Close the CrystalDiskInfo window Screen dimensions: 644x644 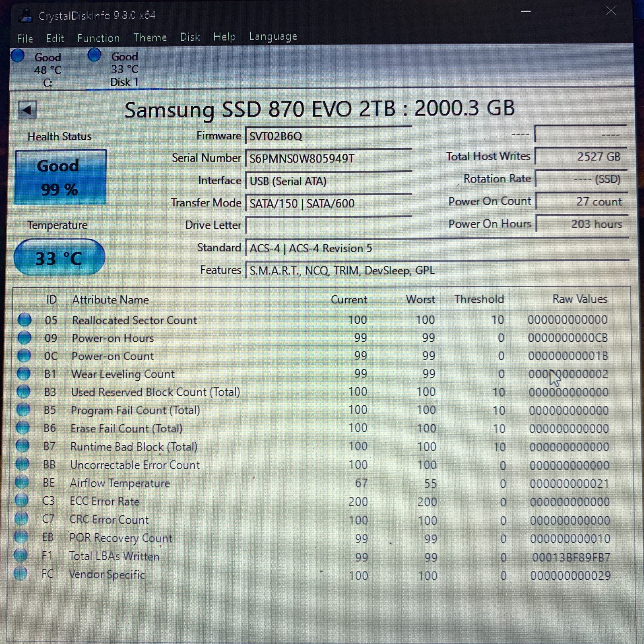(611, 11)
